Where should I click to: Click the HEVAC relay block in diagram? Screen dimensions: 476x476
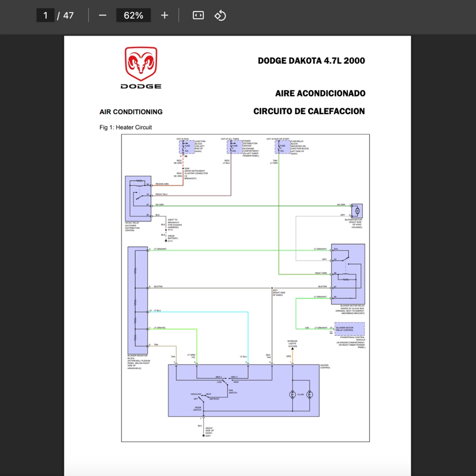click(x=138, y=198)
